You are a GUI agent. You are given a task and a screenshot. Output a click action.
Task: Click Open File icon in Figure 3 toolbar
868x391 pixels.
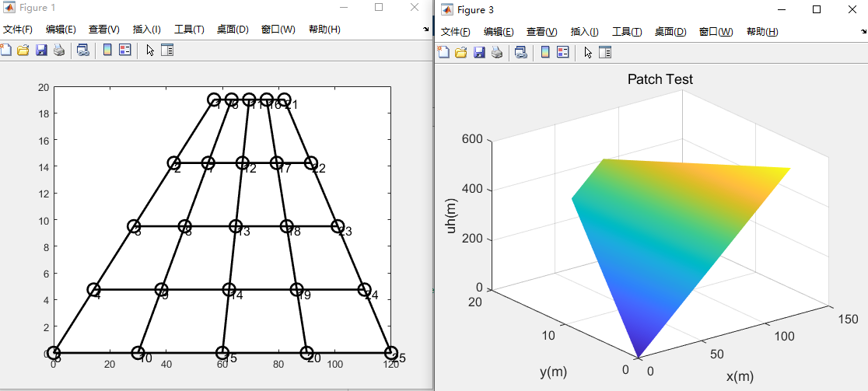pyautogui.click(x=461, y=53)
